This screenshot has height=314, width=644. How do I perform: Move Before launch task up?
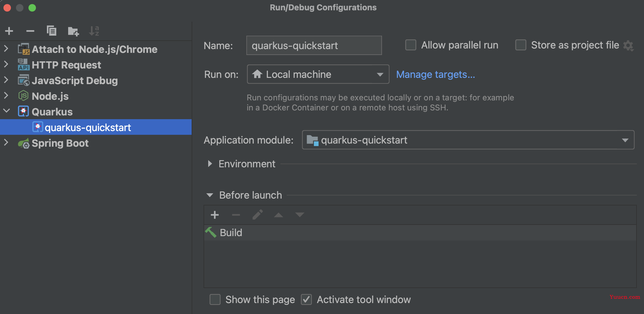click(x=279, y=215)
